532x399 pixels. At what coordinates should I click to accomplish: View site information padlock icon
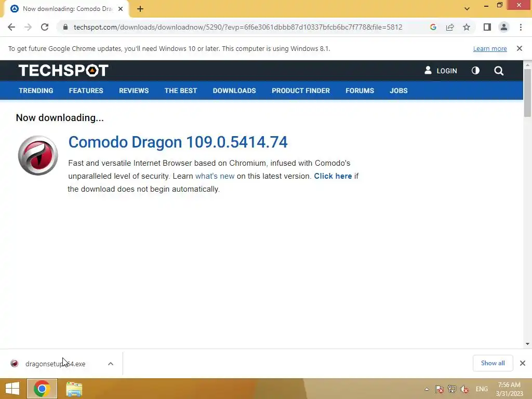(65, 27)
